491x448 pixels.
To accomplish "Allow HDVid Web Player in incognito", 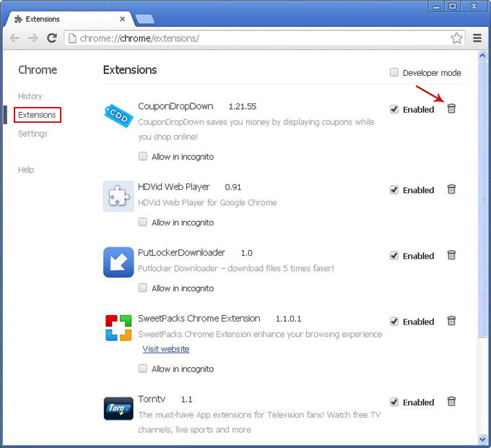I will [143, 222].
